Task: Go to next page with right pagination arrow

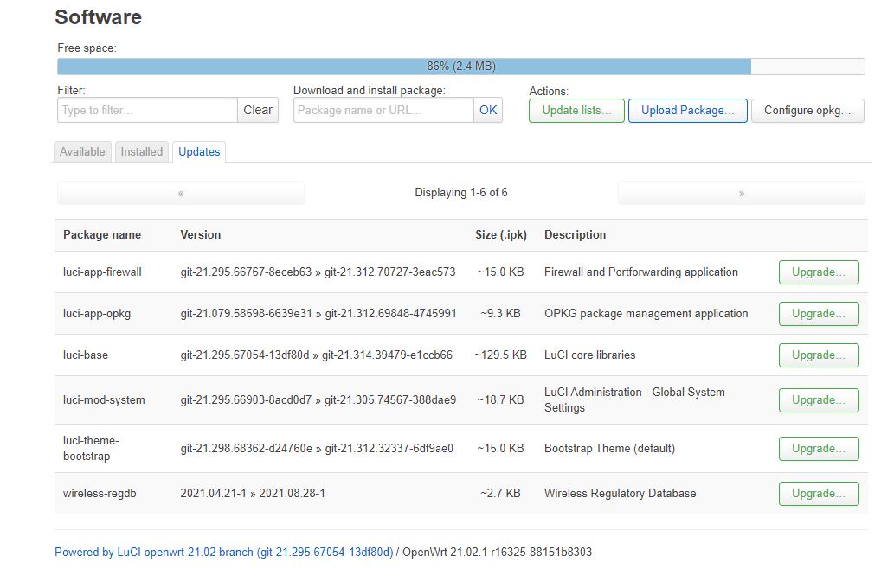Action: [x=741, y=192]
